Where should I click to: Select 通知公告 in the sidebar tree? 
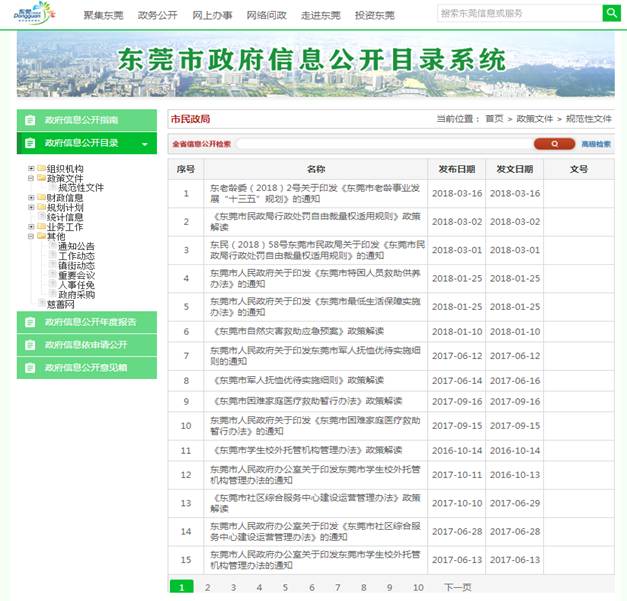pyautogui.click(x=76, y=246)
